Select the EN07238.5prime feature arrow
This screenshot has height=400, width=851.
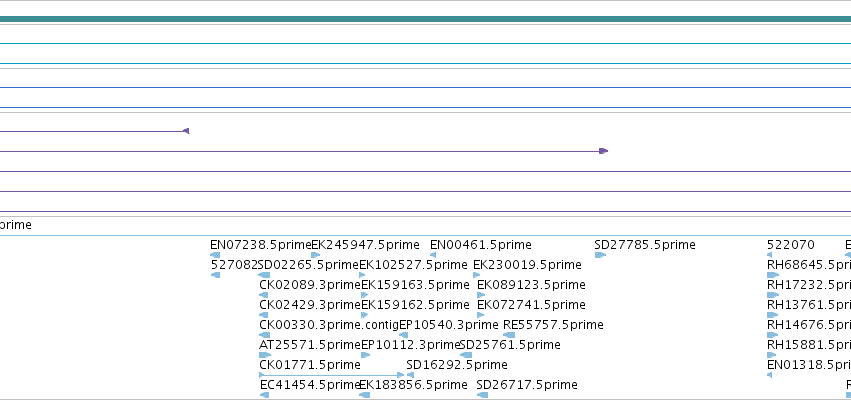tap(215, 255)
